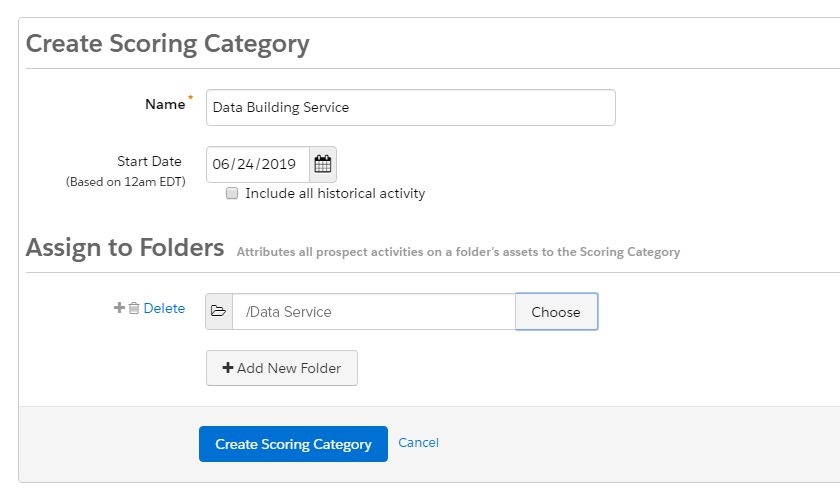
Task: Click the plus icon beside Delete
Action: click(x=119, y=308)
